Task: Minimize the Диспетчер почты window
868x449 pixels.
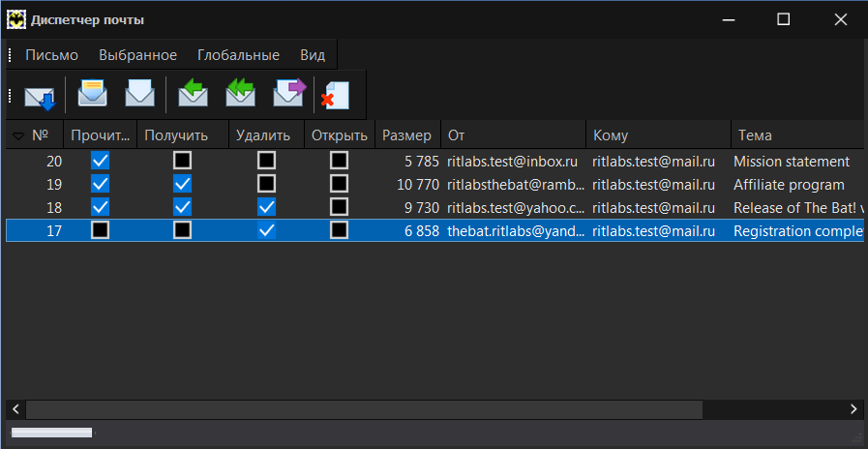Action: click(729, 19)
